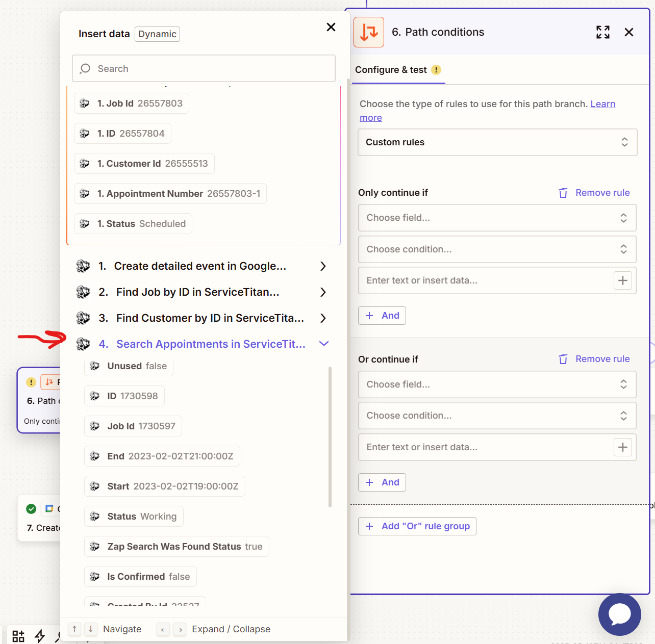Open Choose condition under Or continue if
This screenshot has width=655, height=644.
click(x=497, y=416)
